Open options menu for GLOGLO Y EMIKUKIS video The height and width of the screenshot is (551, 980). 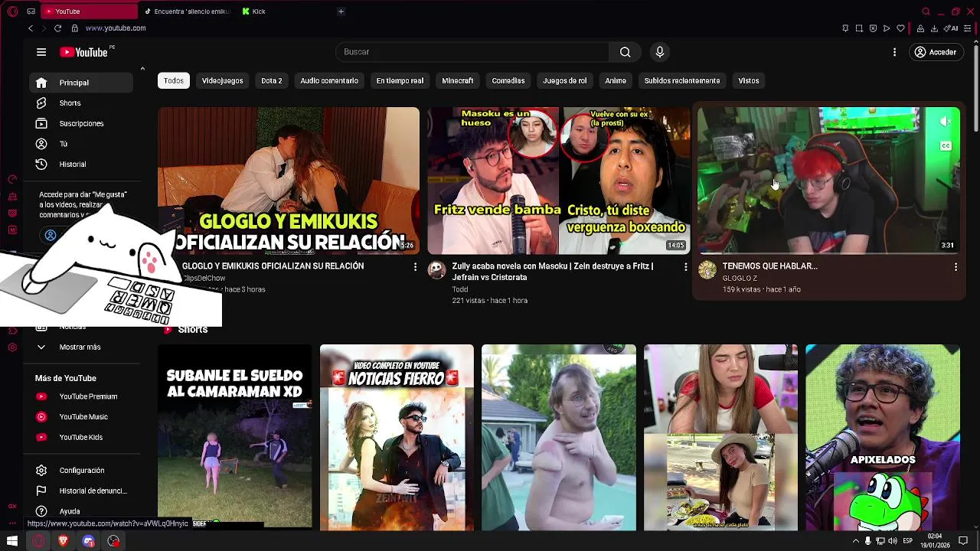[416, 266]
